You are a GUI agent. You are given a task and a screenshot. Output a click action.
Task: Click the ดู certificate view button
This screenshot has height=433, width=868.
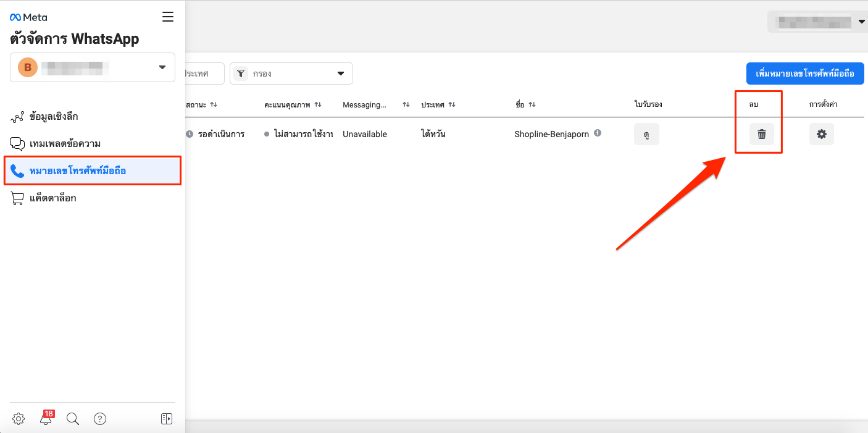(646, 134)
